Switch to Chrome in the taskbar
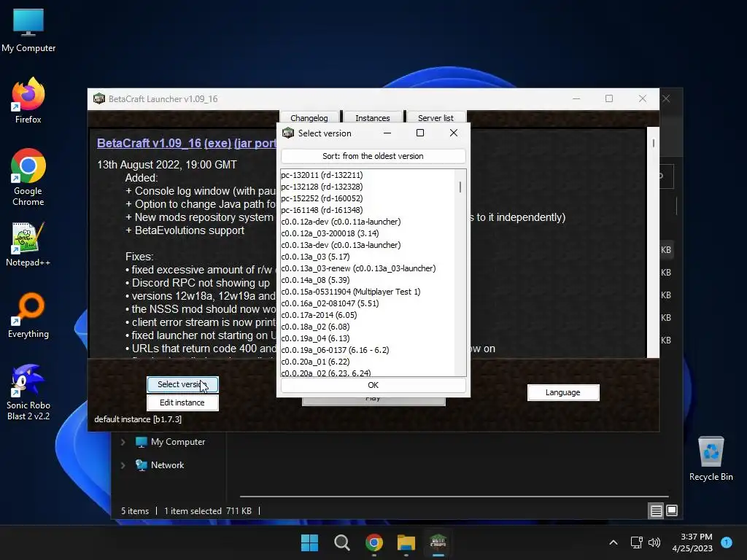Screen dimensions: 747x560 pyautogui.click(x=374, y=542)
